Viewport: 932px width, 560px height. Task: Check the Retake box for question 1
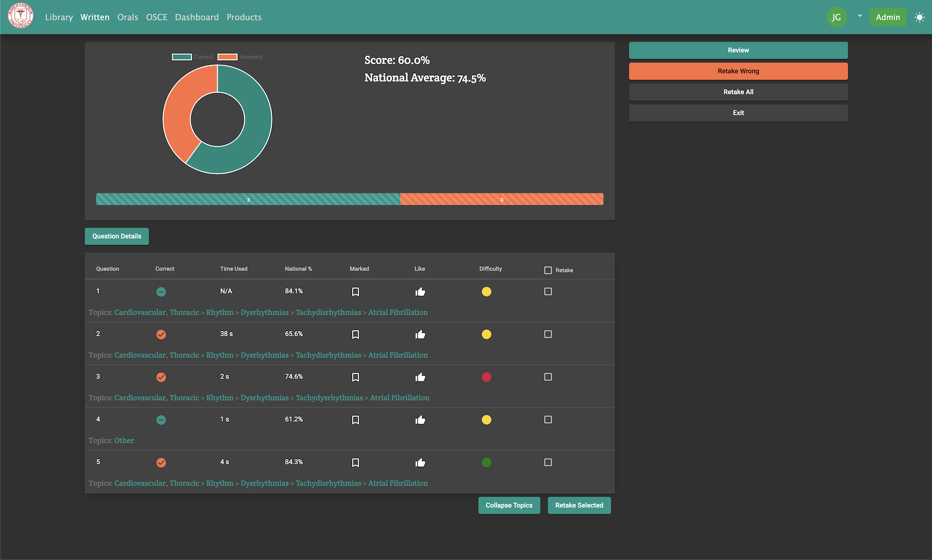pos(548,292)
